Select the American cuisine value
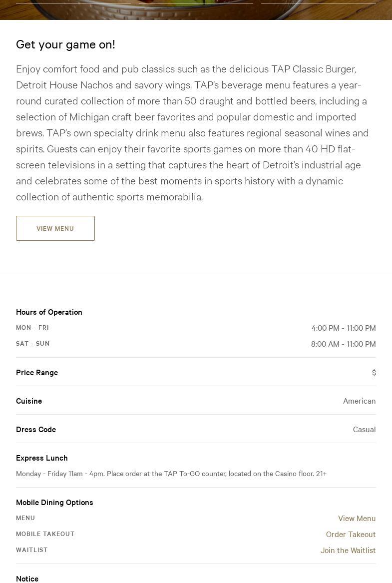 [359, 401]
